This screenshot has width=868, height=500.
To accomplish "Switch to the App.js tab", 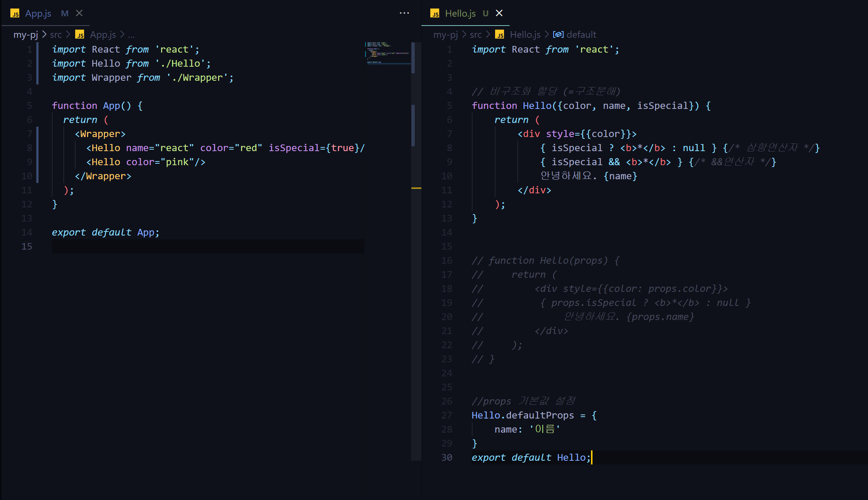I will 38,13.
